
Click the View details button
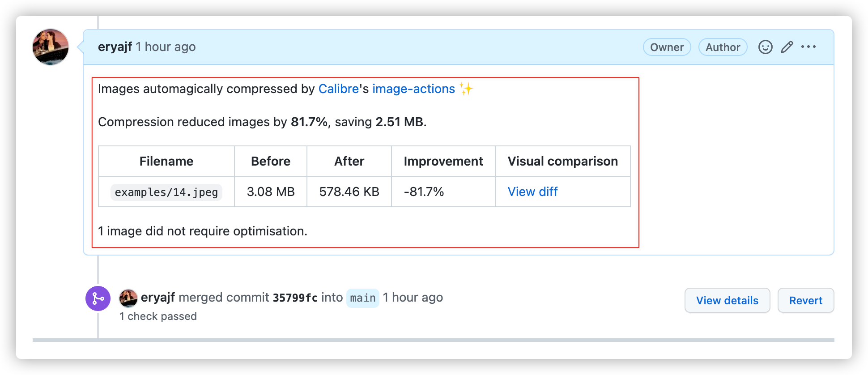pos(727,300)
